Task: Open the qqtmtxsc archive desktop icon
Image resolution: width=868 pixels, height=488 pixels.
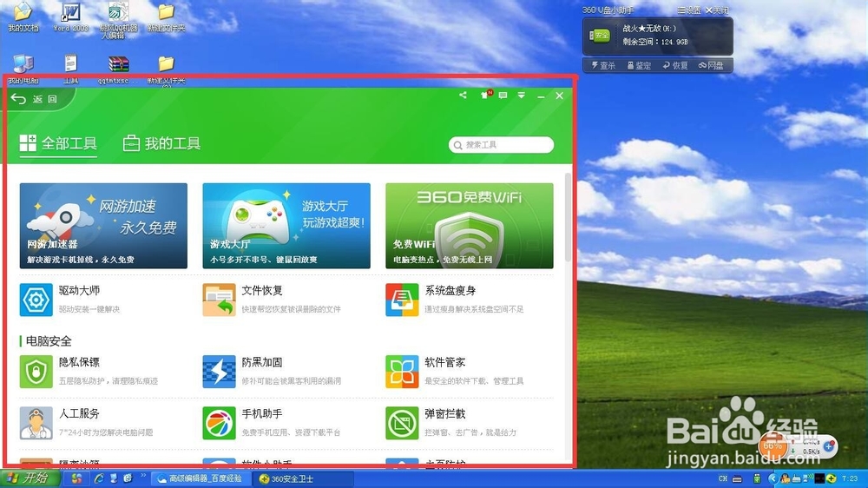Action: click(118, 69)
